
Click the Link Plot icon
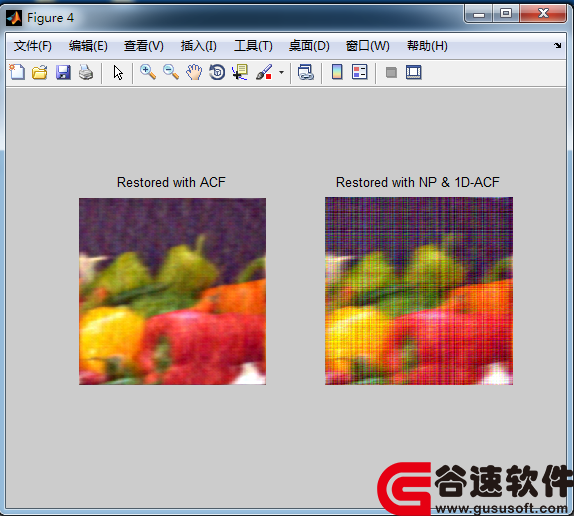point(306,72)
